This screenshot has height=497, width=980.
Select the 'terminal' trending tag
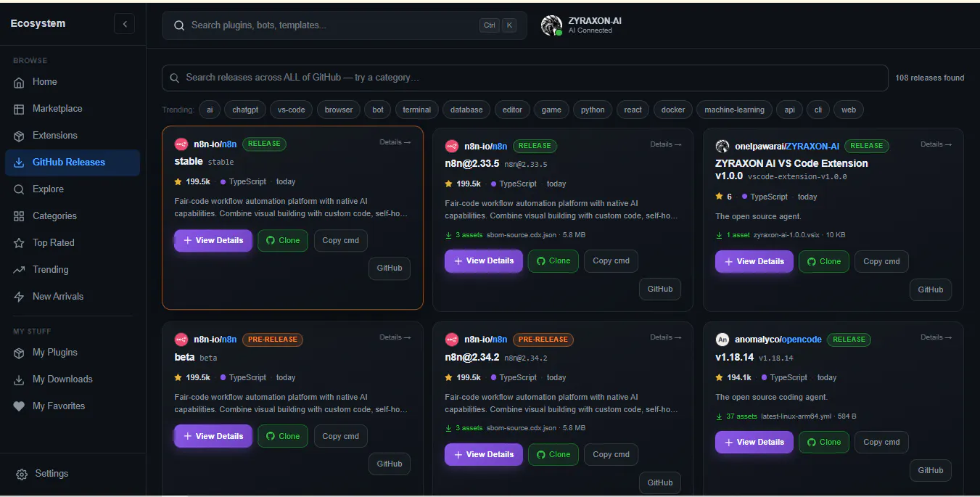[417, 110]
